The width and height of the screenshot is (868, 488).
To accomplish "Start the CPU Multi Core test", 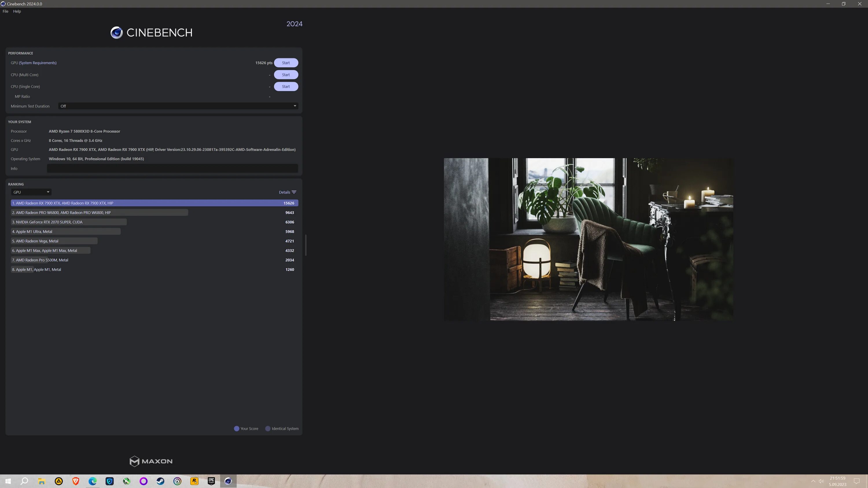I will point(286,75).
